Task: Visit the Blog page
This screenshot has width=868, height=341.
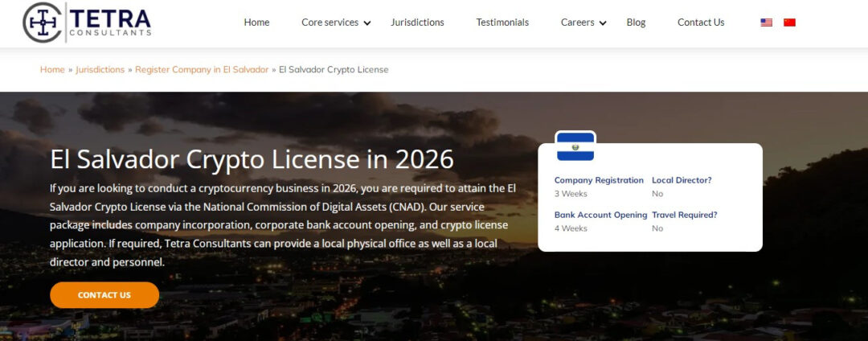Action: click(x=636, y=23)
